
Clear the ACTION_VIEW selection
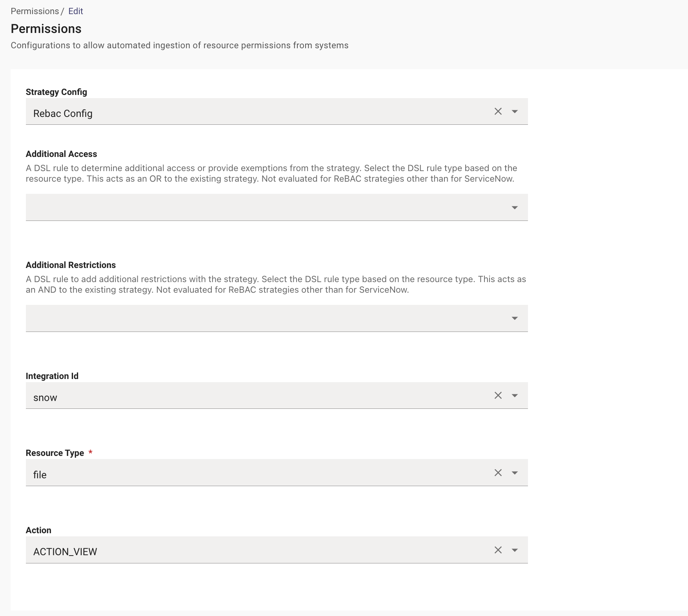(x=498, y=550)
